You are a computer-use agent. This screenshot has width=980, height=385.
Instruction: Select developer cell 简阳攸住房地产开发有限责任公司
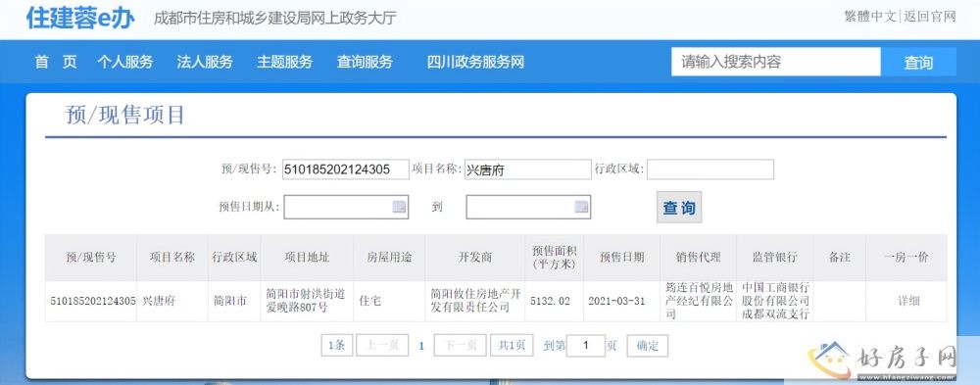point(475,301)
